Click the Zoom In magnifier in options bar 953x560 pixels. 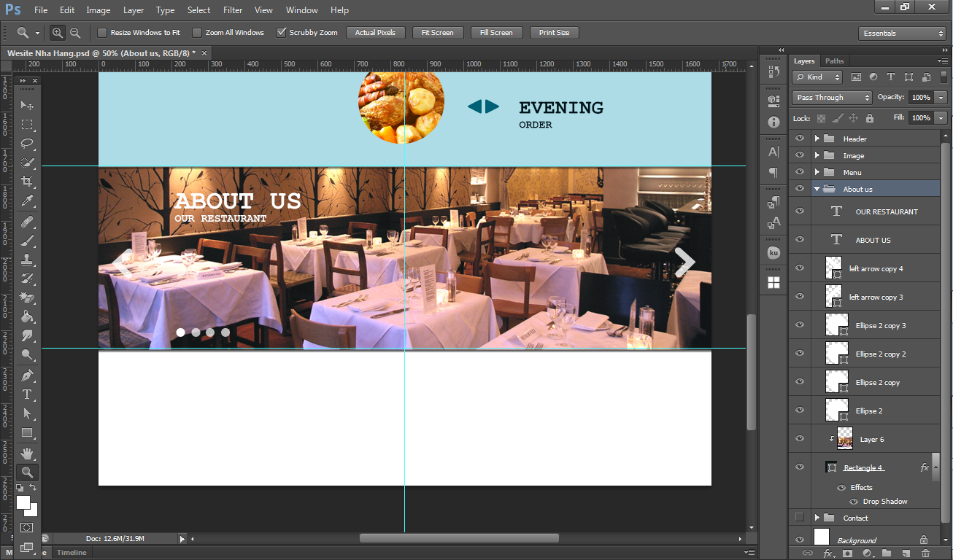[57, 33]
